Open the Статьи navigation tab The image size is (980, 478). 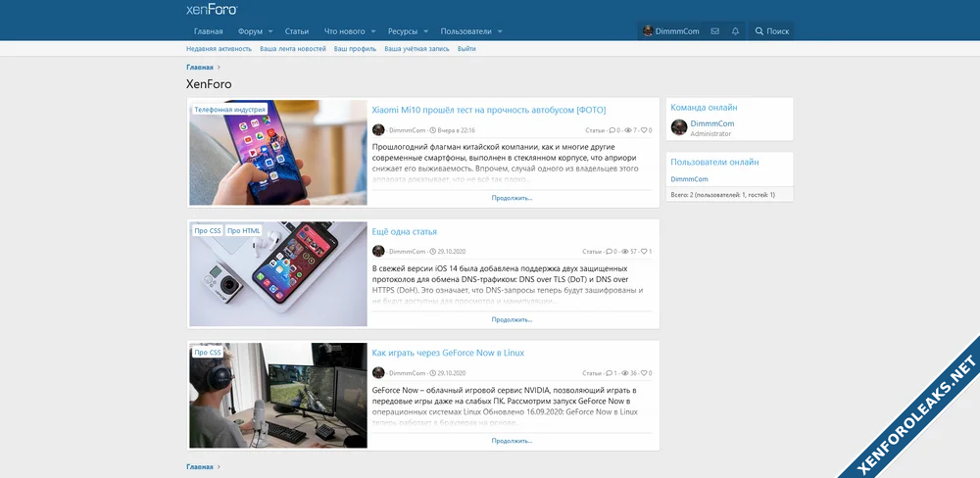tap(297, 31)
